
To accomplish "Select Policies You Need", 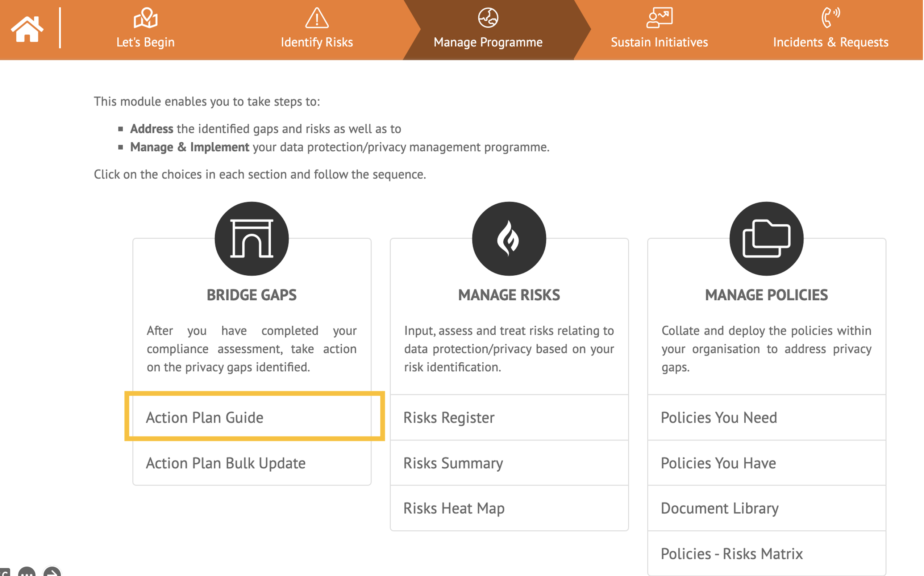I will pos(719,418).
